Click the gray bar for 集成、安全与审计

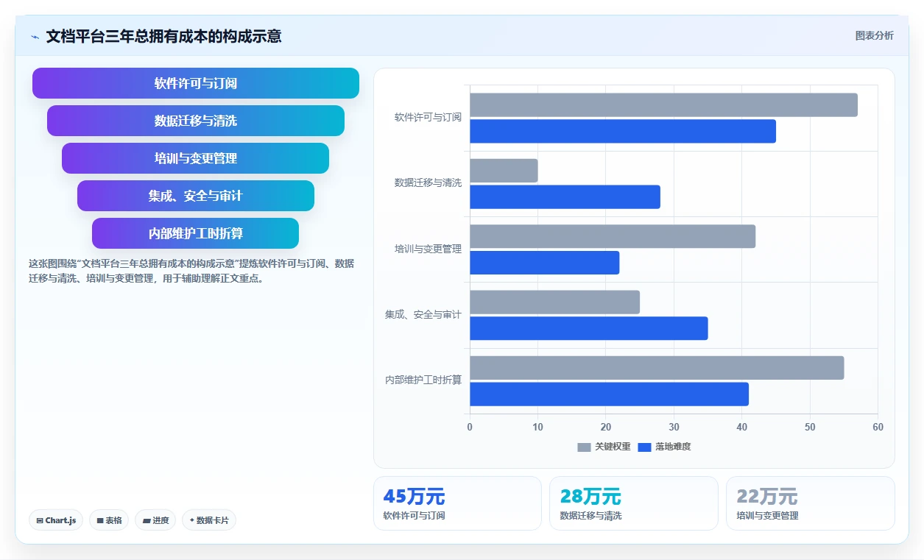coord(554,302)
